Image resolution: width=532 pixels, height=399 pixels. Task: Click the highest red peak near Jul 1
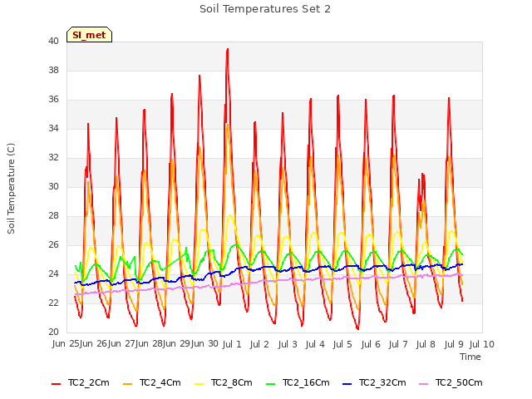click(227, 50)
